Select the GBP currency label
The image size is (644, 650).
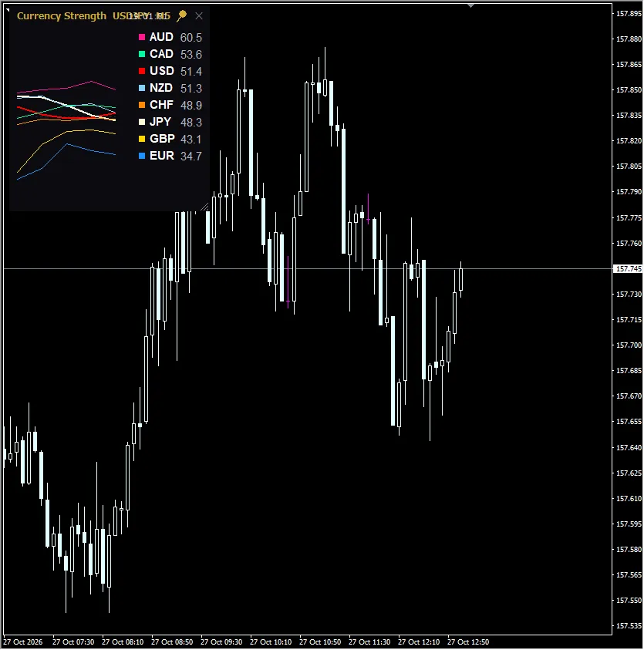(x=162, y=139)
